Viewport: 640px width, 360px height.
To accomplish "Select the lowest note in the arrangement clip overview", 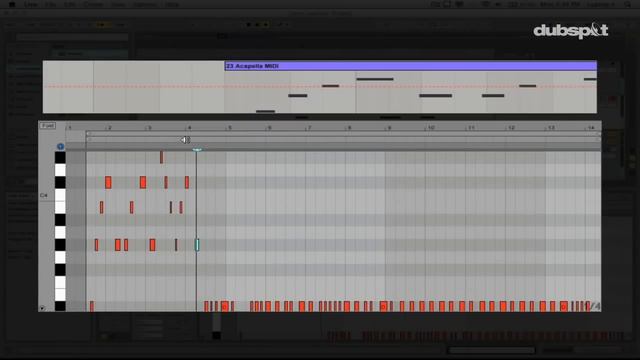I will coord(265,111).
